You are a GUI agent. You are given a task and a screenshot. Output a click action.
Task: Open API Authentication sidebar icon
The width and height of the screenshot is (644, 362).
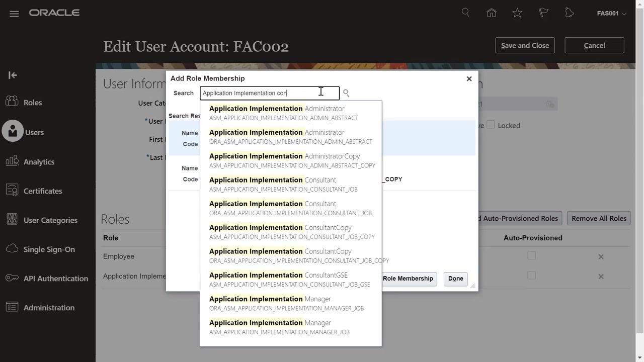[x=12, y=278]
